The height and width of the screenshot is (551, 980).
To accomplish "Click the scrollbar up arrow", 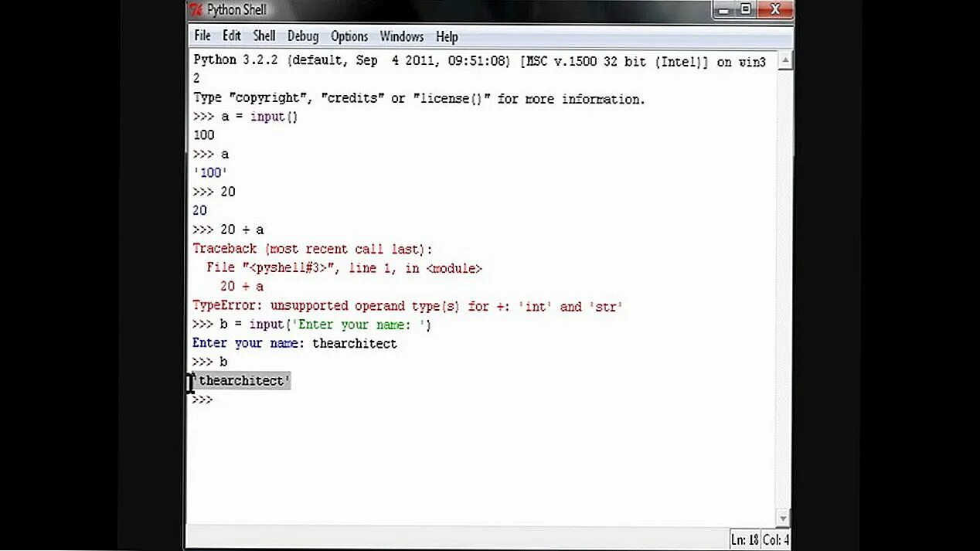I will click(784, 60).
